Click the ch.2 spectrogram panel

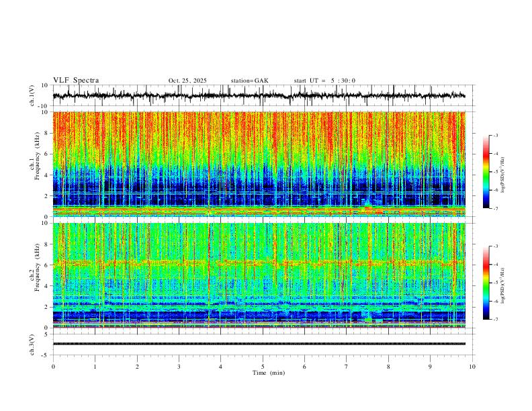pos(259,275)
